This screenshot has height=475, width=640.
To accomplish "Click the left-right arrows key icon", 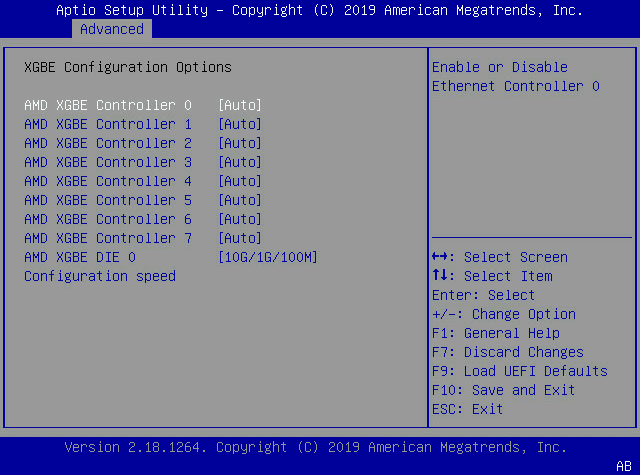I will (x=440, y=257).
